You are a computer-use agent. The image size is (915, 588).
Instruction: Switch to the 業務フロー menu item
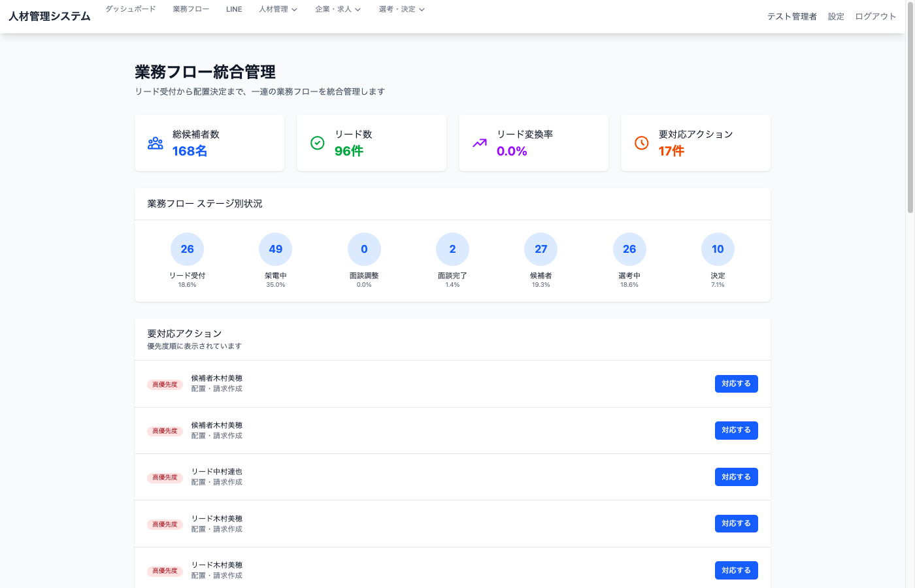coord(190,9)
